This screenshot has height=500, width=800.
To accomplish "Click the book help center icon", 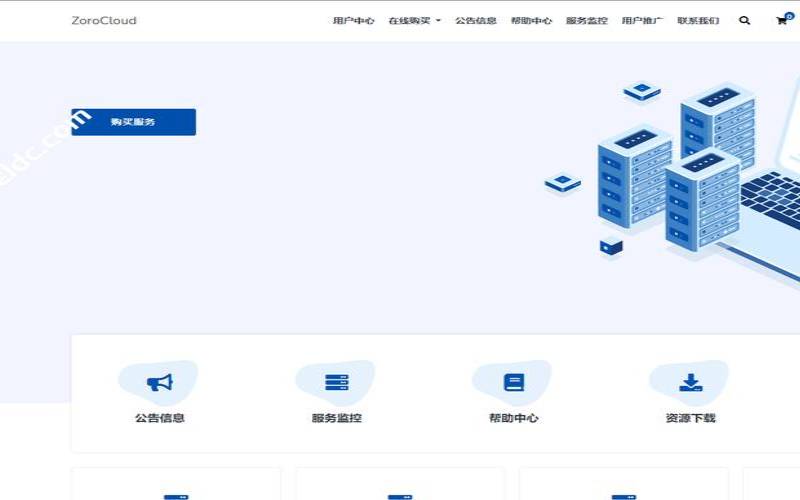I will pyautogui.click(x=514, y=382).
